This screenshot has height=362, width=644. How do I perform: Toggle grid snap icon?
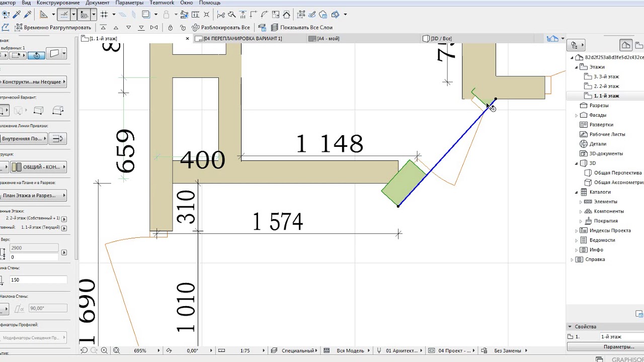104,15
